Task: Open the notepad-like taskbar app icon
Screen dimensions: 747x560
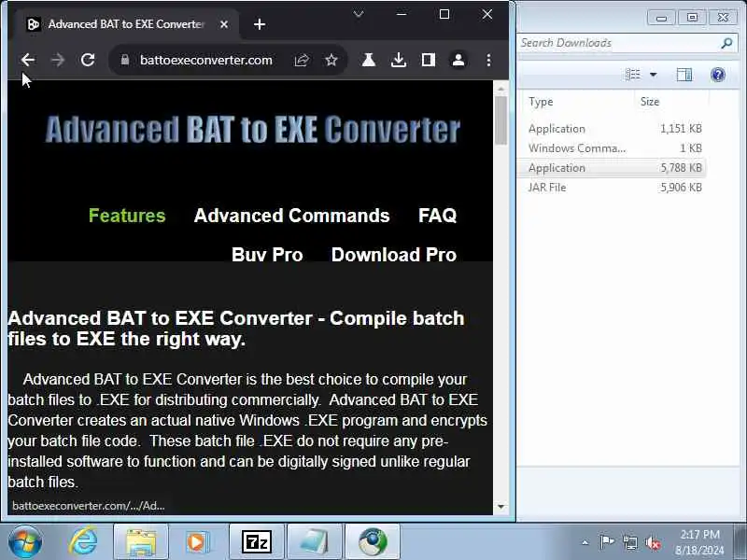Action: [315, 542]
